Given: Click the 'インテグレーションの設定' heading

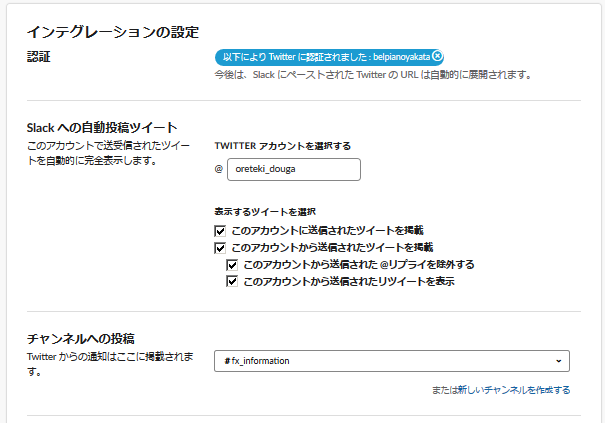Looking at the screenshot, I should (x=113, y=32).
